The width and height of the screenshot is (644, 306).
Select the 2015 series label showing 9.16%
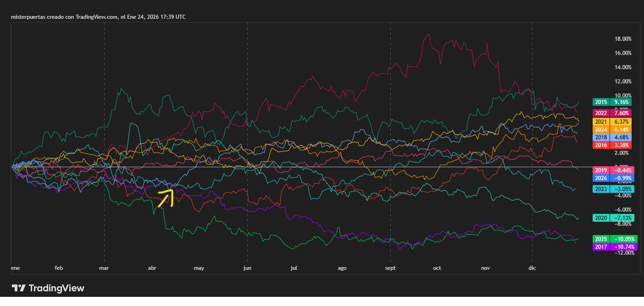tap(612, 102)
